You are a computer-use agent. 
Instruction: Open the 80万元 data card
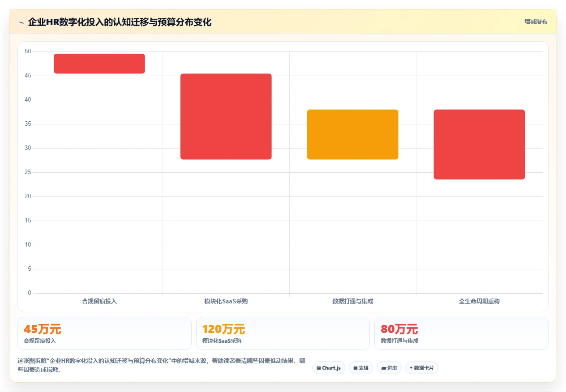(461, 333)
